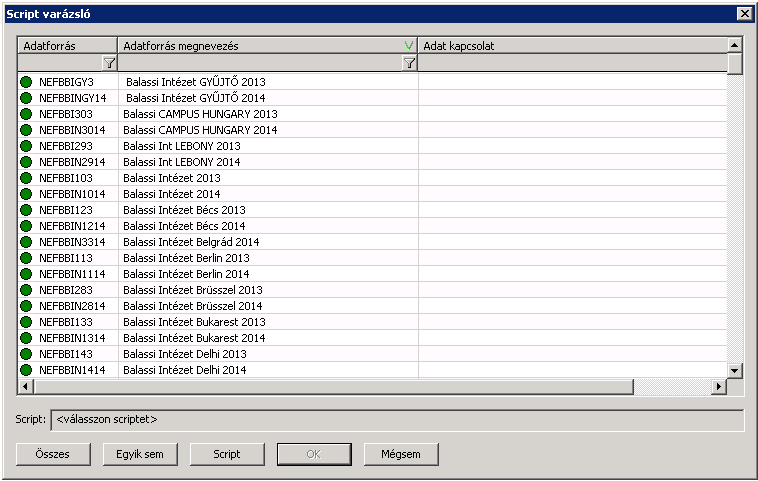This screenshot has height=481, width=758.
Task: Click the green indicator of row NEFBBIN2914
Action: point(26,162)
